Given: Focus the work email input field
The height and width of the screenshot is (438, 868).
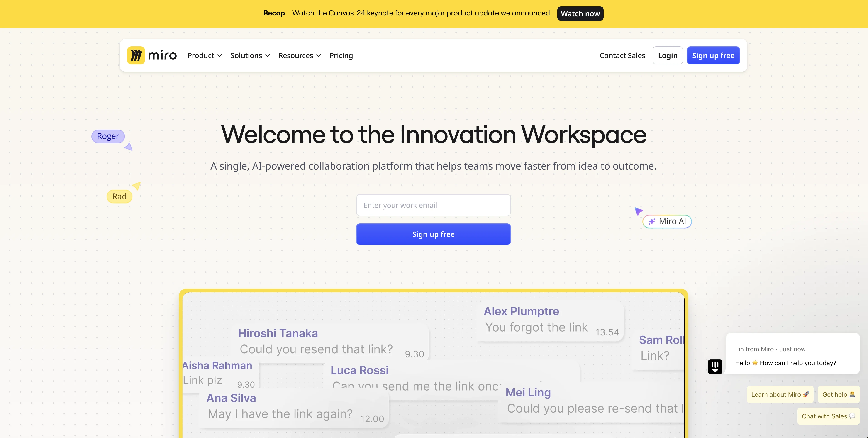Looking at the screenshot, I should 433,205.
